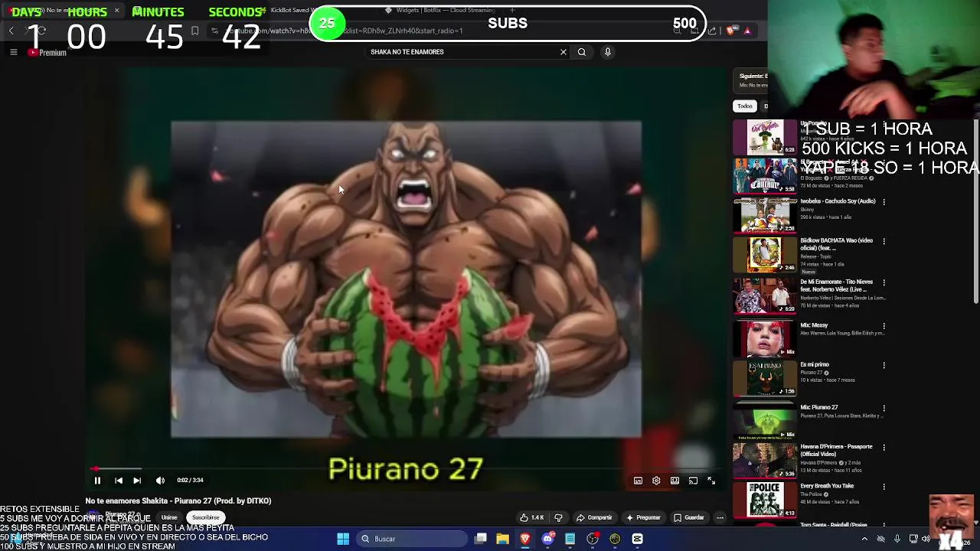Open options for Es mi primo

[884, 366]
